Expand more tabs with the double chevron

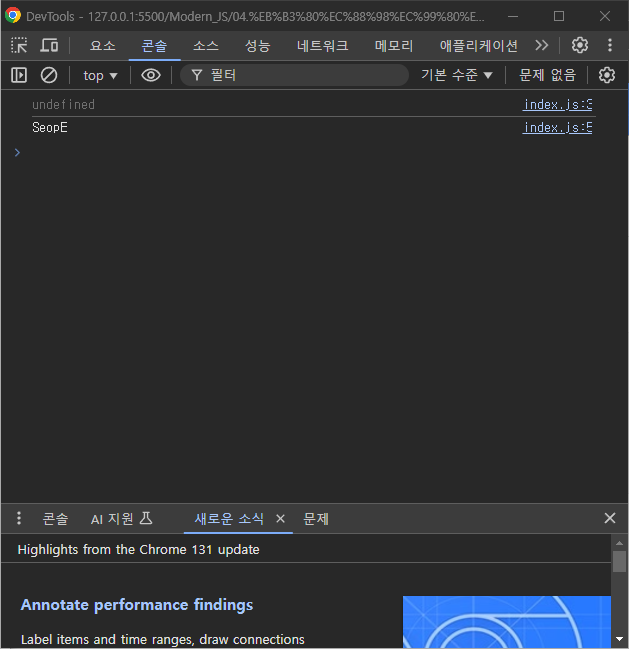click(x=541, y=45)
